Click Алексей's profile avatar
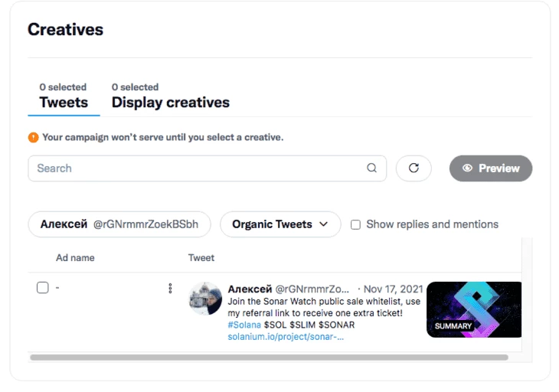This screenshot has width=559, height=392. (205, 299)
